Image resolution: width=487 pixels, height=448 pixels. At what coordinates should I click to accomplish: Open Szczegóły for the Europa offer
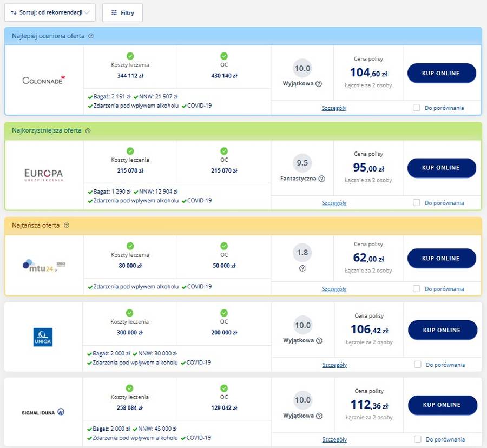coord(334,203)
